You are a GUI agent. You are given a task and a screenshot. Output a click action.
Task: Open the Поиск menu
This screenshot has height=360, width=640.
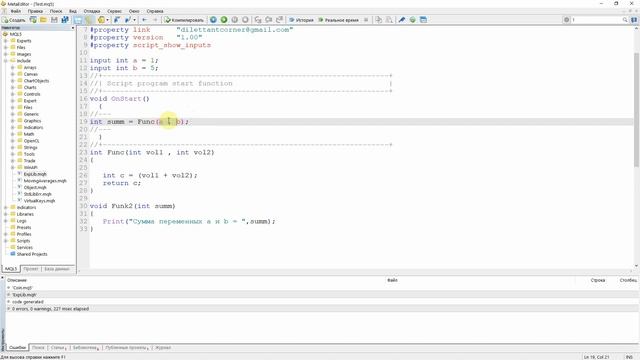(56, 11)
